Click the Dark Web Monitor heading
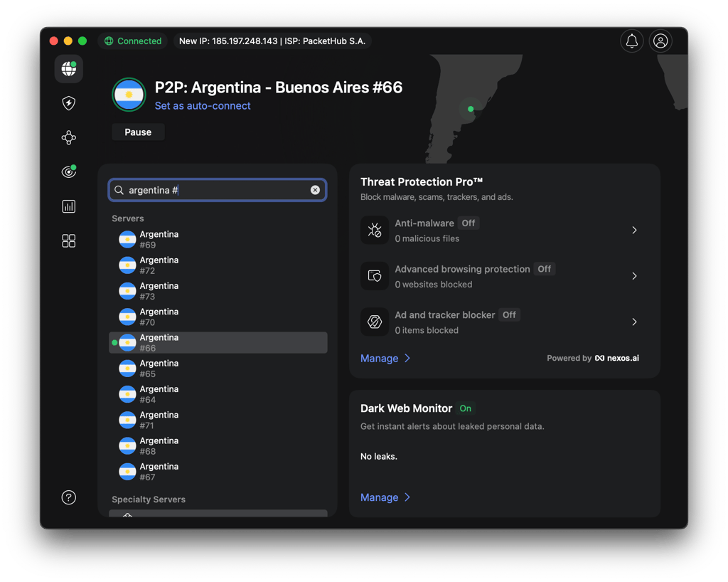This screenshot has height=582, width=728. coord(406,408)
